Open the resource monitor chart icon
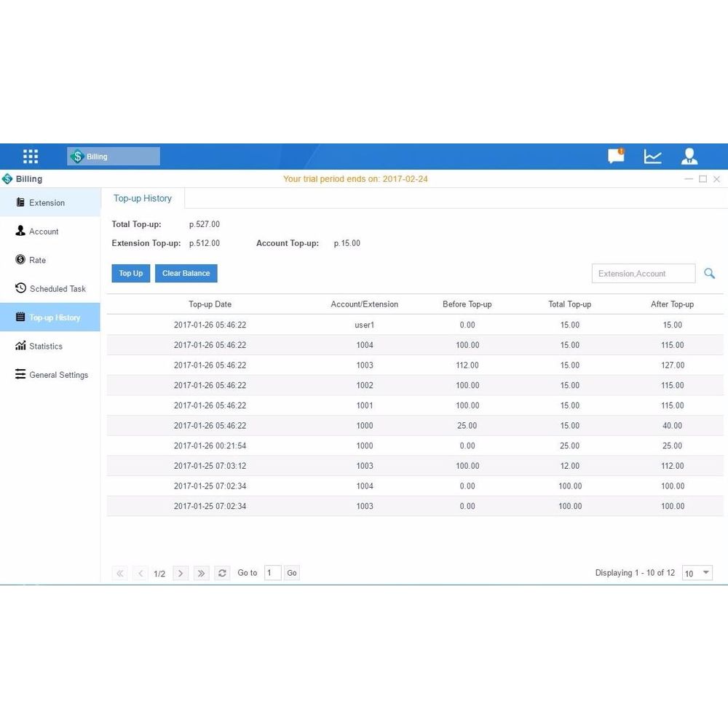Viewport: 728px width, 728px height. (652, 157)
